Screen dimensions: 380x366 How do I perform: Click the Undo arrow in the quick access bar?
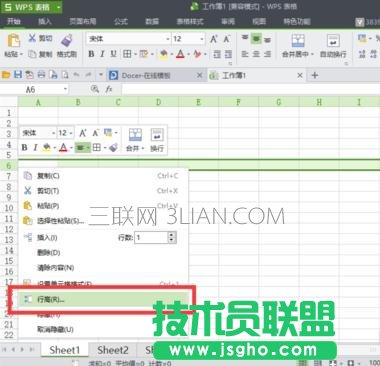[77, 75]
